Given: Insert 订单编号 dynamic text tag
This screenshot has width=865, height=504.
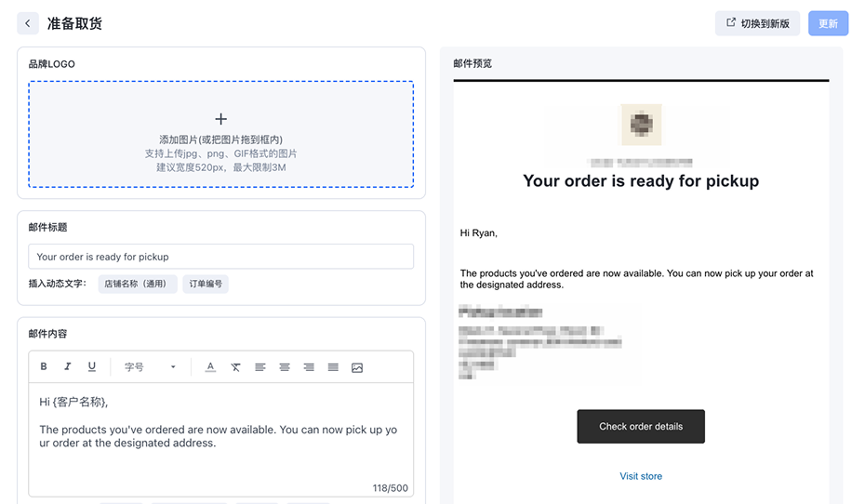Looking at the screenshot, I should pyautogui.click(x=206, y=284).
